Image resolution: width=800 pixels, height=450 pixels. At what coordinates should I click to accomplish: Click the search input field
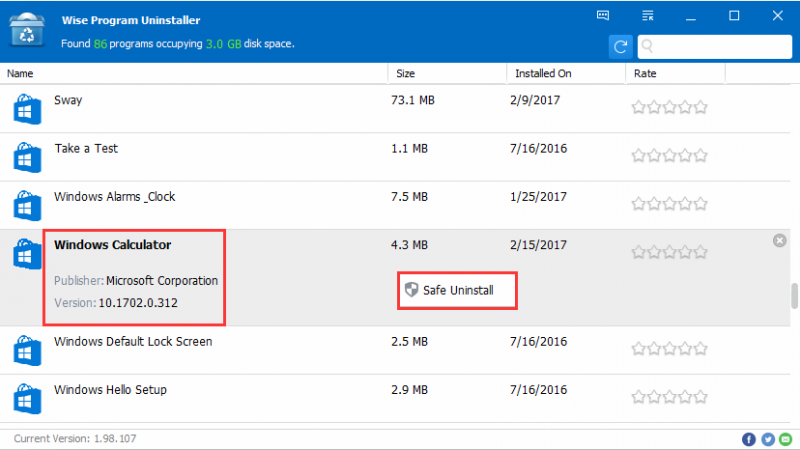coord(715,47)
